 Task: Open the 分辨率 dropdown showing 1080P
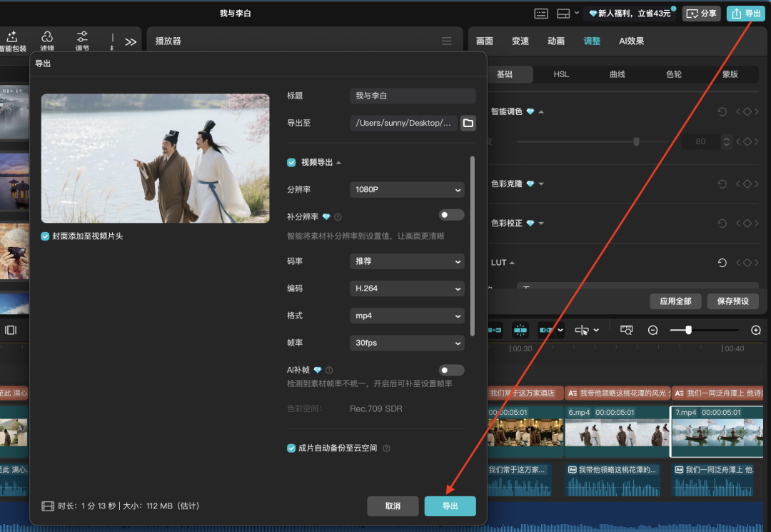point(407,190)
